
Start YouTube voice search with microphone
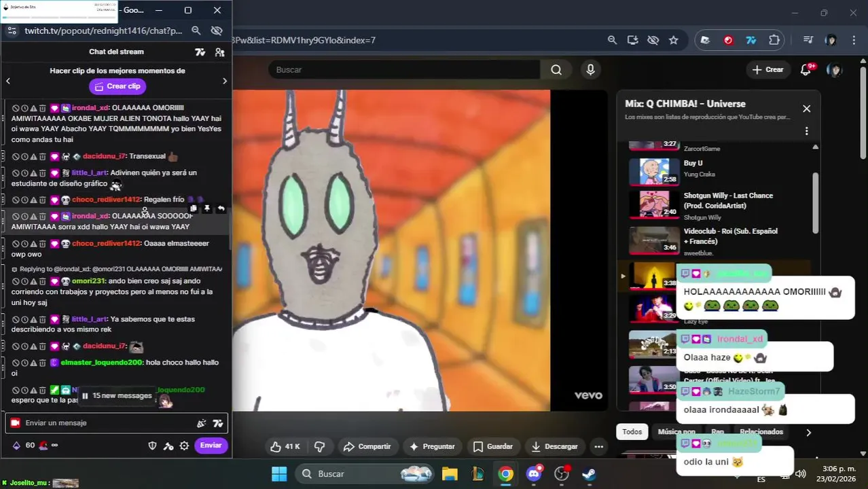(590, 70)
